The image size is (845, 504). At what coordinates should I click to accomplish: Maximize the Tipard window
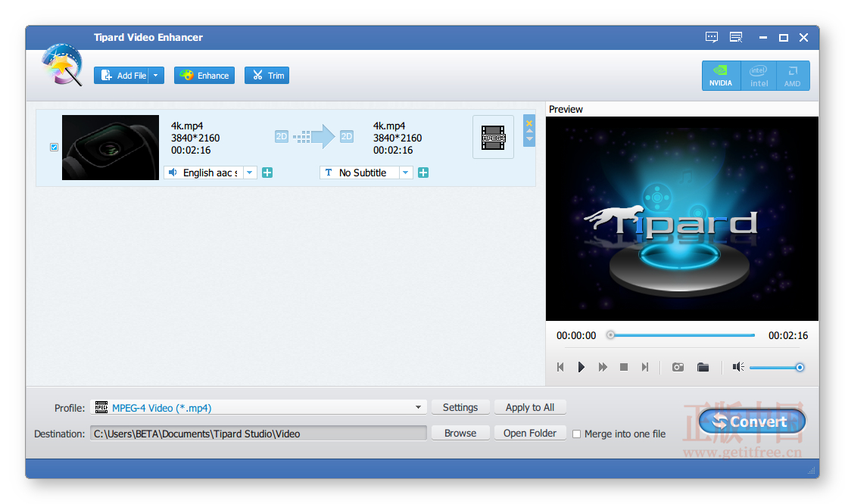784,37
